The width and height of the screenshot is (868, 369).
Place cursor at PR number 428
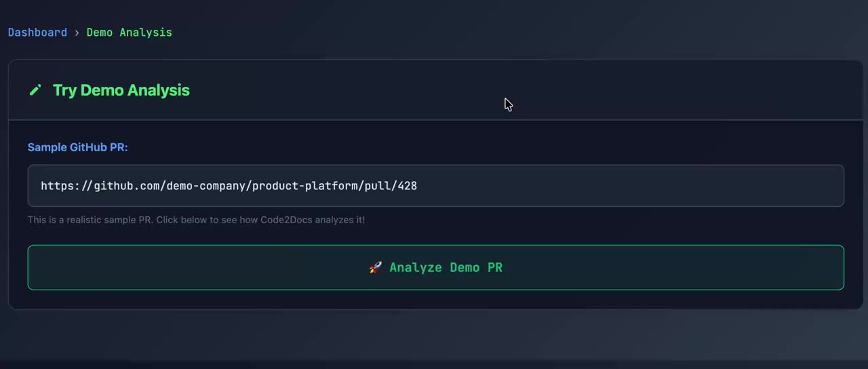[408, 186]
